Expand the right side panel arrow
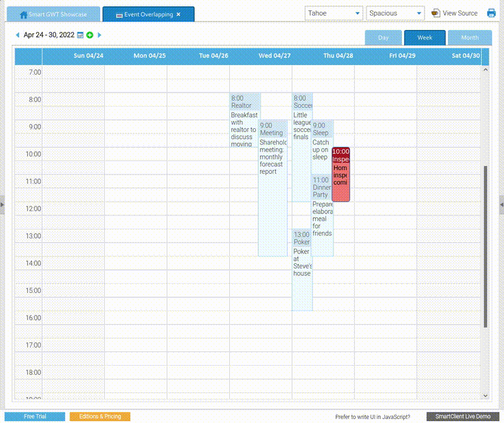 502,204
